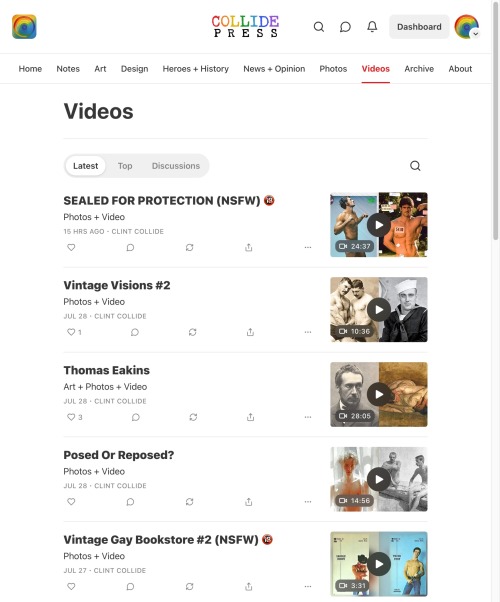This screenshot has width=500, height=602.
Task: Play the 14:56 video thumbnail
Action: pos(379,479)
